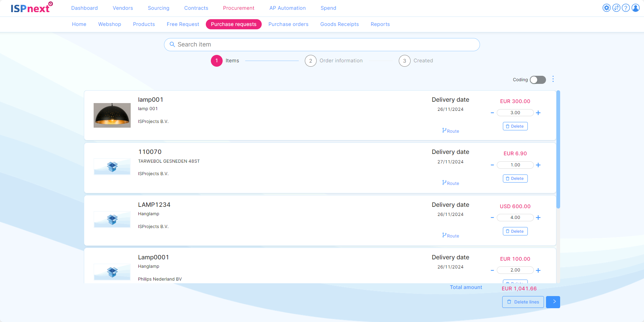Click the Route icon for item 110070
Screen dimensions: 644x322
tap(451, 183)
